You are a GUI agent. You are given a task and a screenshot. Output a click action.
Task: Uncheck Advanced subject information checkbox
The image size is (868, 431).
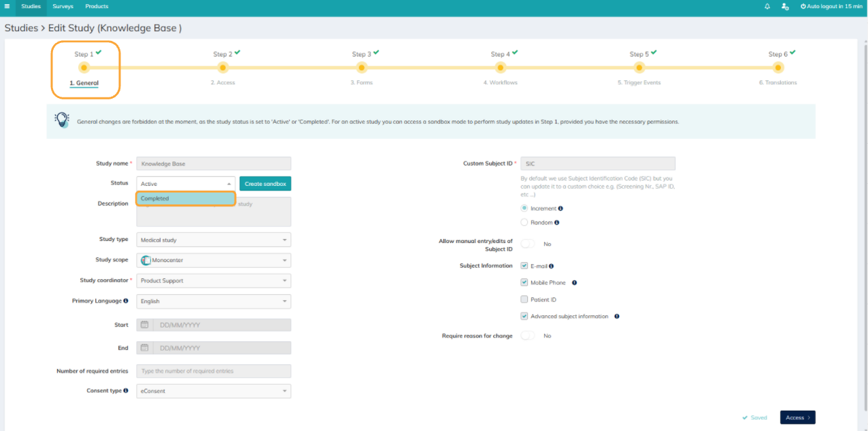(x=524, y=316)
